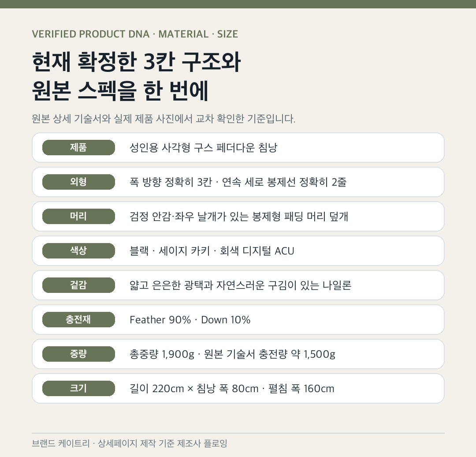The height and width of the screenshot is (457, 476).
Task: Click the 제품 label pill
Action: [78, 147]
